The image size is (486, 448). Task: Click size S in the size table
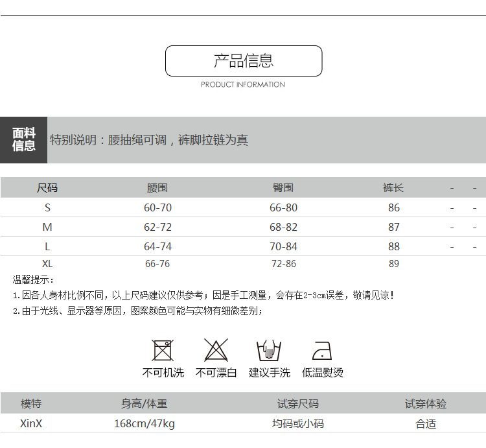point(47,207)
